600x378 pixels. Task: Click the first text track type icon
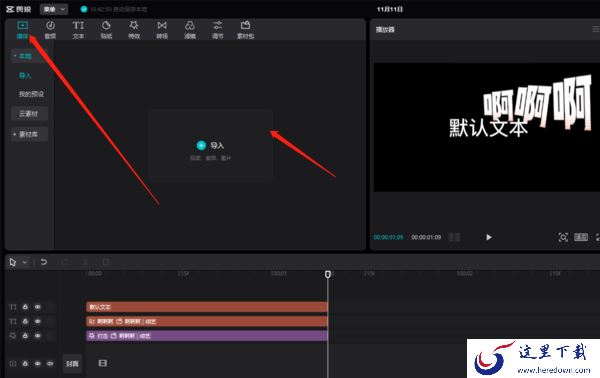pyautogui.click(x=13, y=307)
